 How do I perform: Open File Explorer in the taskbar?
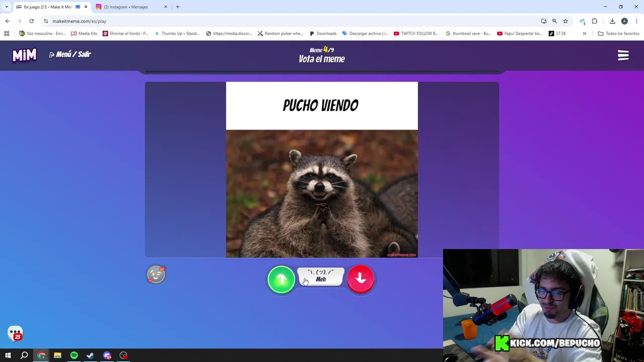[x=57, y=355]
